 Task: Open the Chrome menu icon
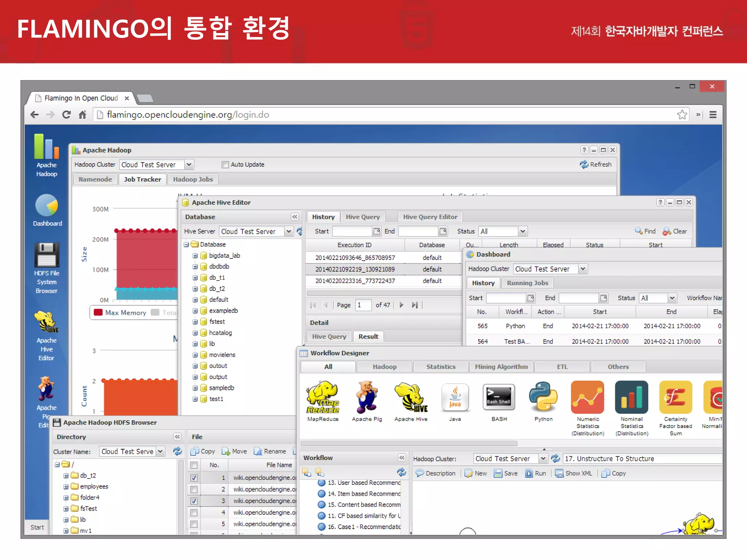tap(713, 115)
